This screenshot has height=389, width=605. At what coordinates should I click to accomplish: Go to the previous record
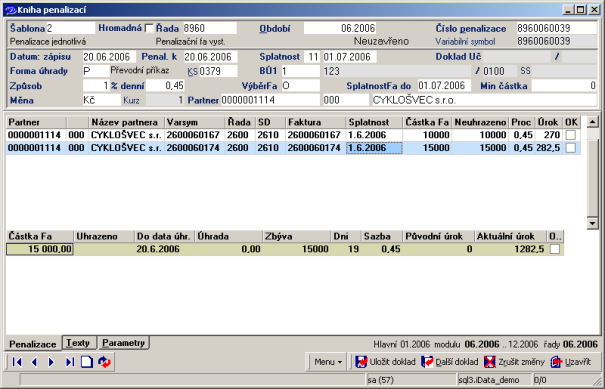(x=34, y=362)
